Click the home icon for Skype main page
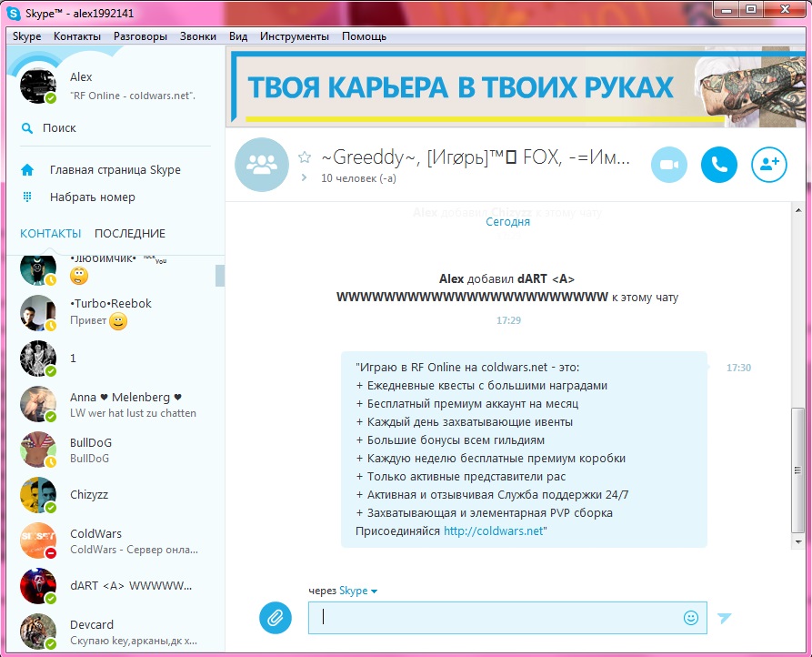The height and width of the screenshot is (657, 812). (27, 170)
